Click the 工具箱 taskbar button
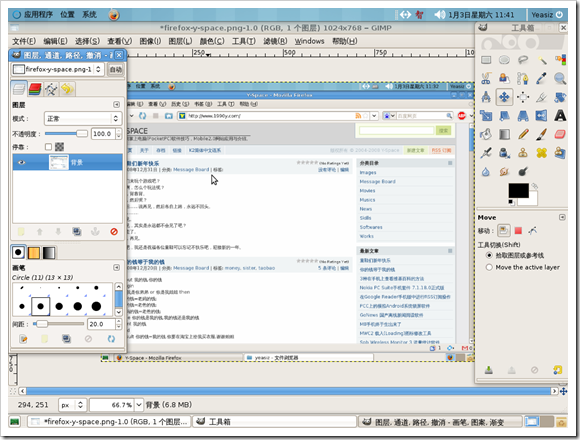Screen dimensions: 580x440 [x=274, y=422]
